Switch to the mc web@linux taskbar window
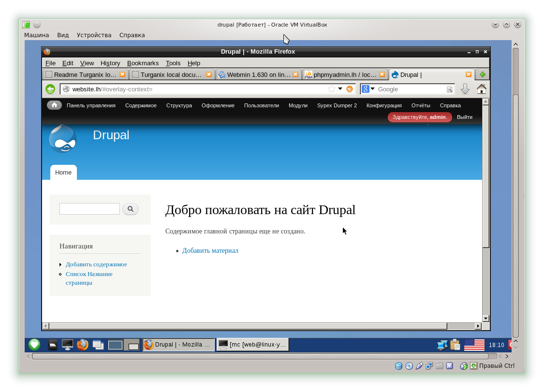Viewport: 544px width, 392px height. (253, 345)
